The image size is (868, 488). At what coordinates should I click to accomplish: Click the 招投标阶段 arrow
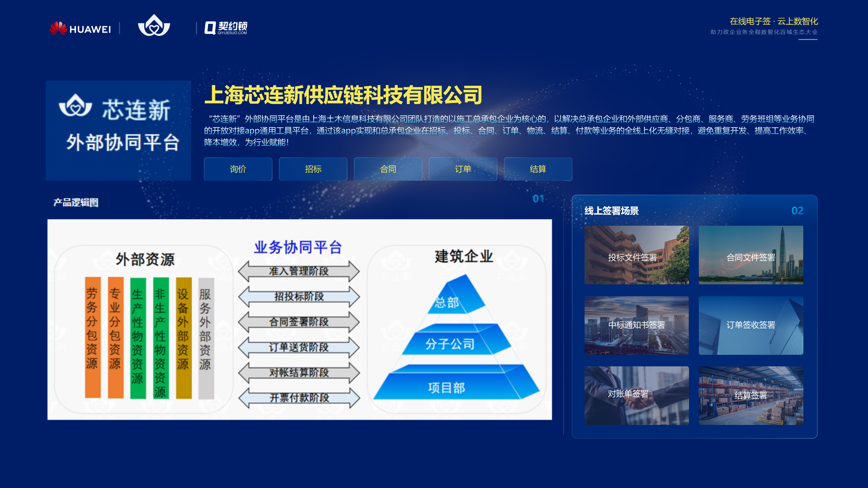click(299, 297)
